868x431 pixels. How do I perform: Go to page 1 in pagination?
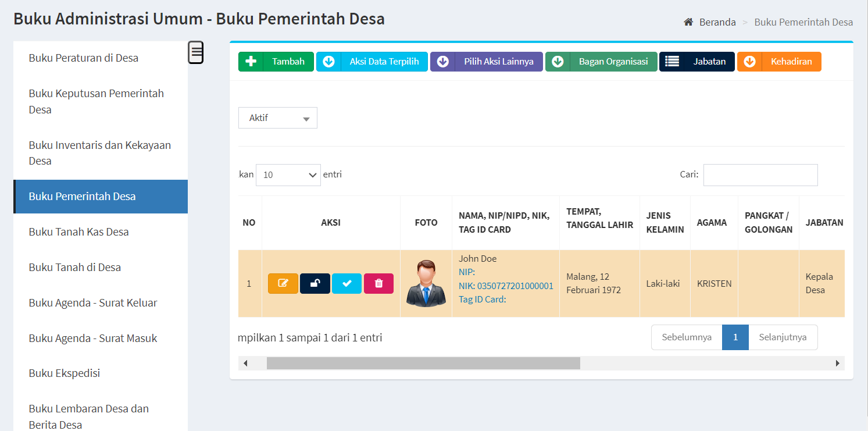(x=735, y=337)
